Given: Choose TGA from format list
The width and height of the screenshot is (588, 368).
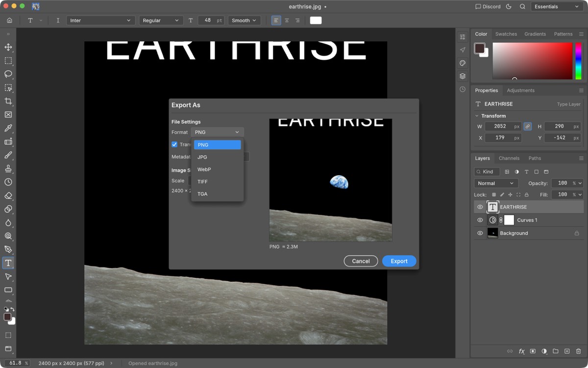Looking at the screenshot, I should coord(218,194).
